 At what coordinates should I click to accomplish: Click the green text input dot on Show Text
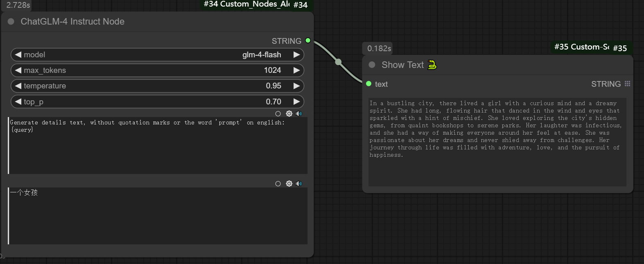pos(368,84)
